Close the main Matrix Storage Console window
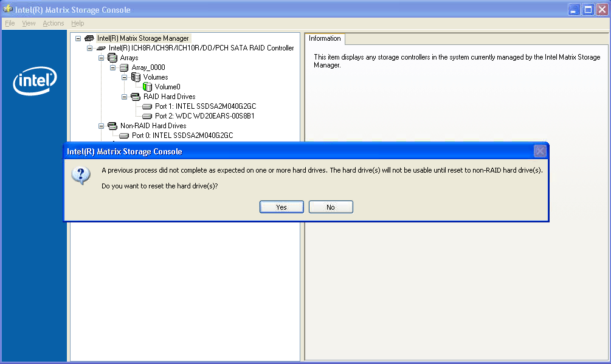The width and height of the screenshot is (611, 364). (602, 9)
